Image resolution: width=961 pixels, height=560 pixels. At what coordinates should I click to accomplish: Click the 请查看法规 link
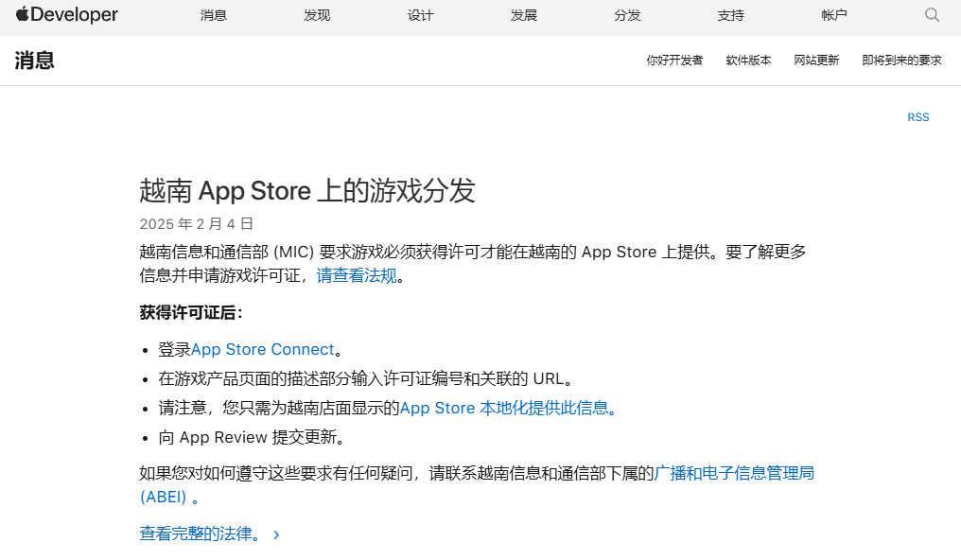(x=356, y=276)
